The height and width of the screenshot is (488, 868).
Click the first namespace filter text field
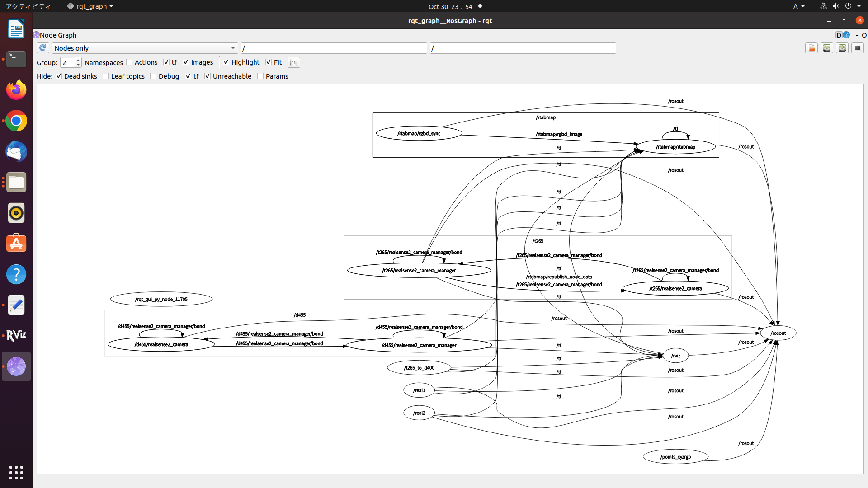pos(334,48)
